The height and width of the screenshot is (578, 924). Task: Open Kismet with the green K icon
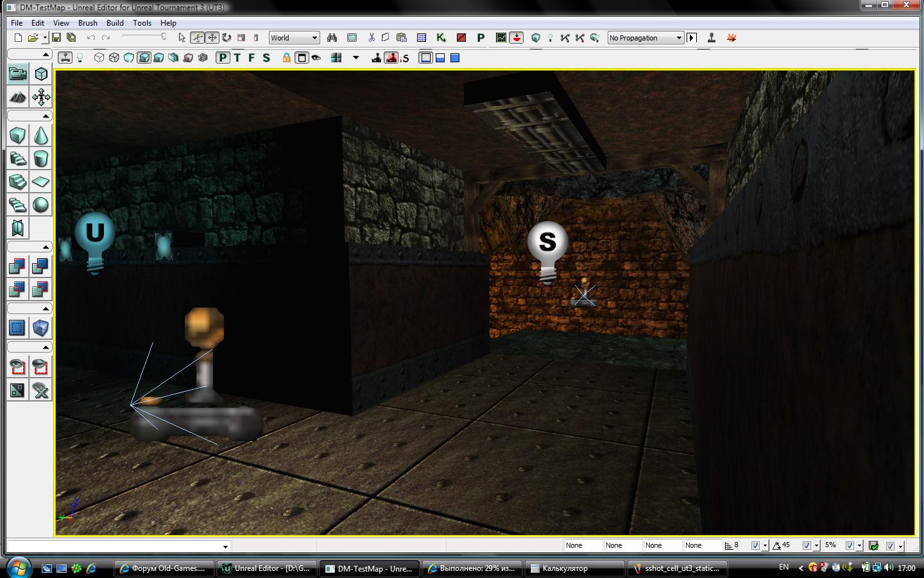tap(441, 38)
